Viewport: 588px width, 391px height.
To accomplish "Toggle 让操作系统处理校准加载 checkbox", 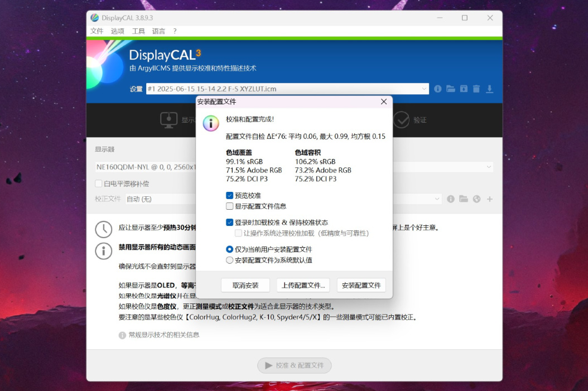I will (x=238, y=233).
